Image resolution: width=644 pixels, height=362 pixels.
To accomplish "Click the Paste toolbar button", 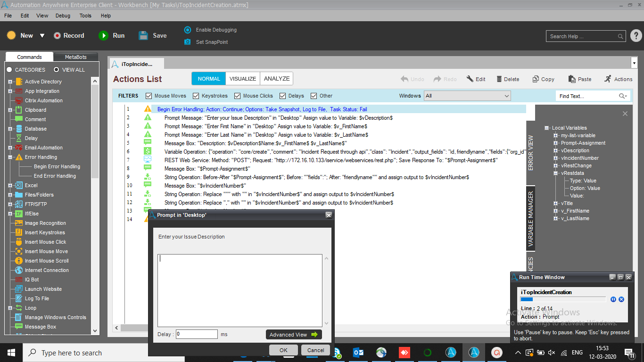I will click(x=579, y=79).
